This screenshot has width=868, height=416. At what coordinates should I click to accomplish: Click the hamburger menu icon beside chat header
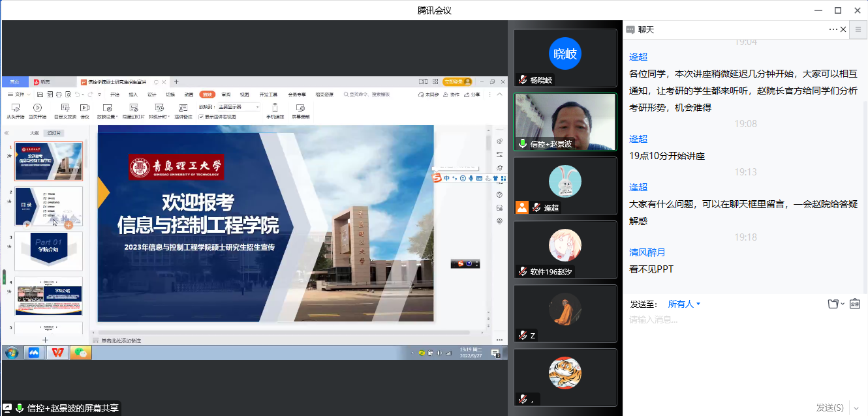(x=858, y=29)
